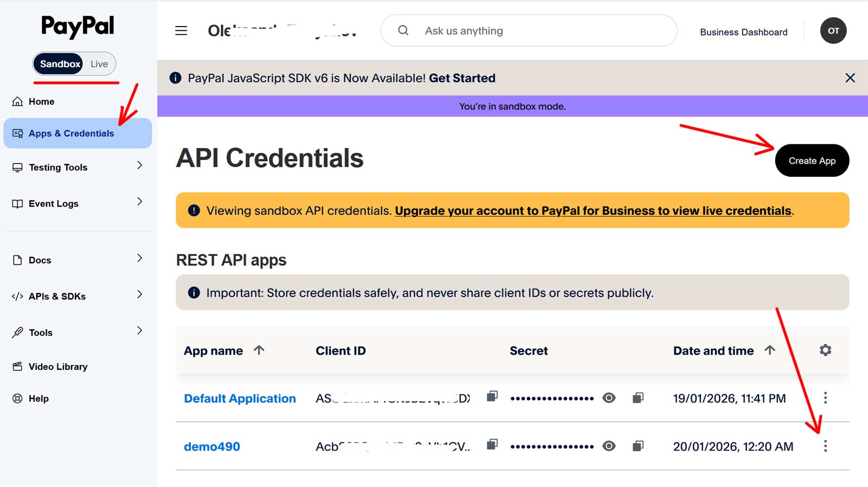
Task: Open Video Library from sidebar
Action: click(x=58, y=367)
